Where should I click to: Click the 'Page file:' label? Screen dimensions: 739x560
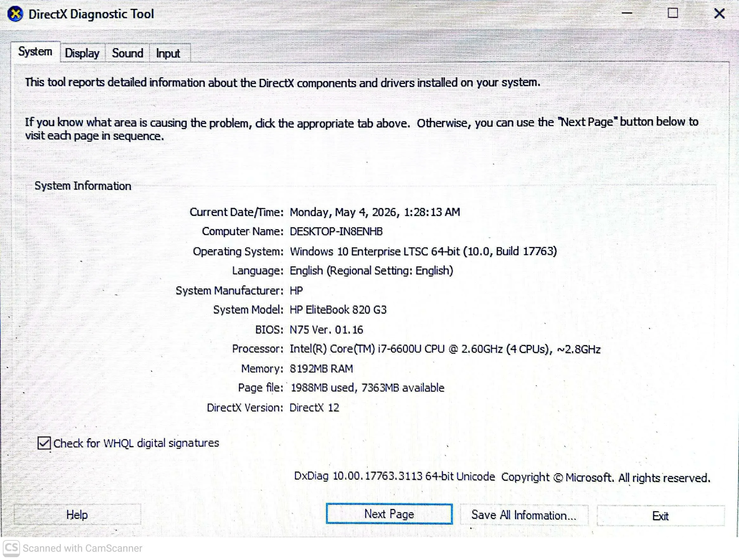click(x=260, y=388)
